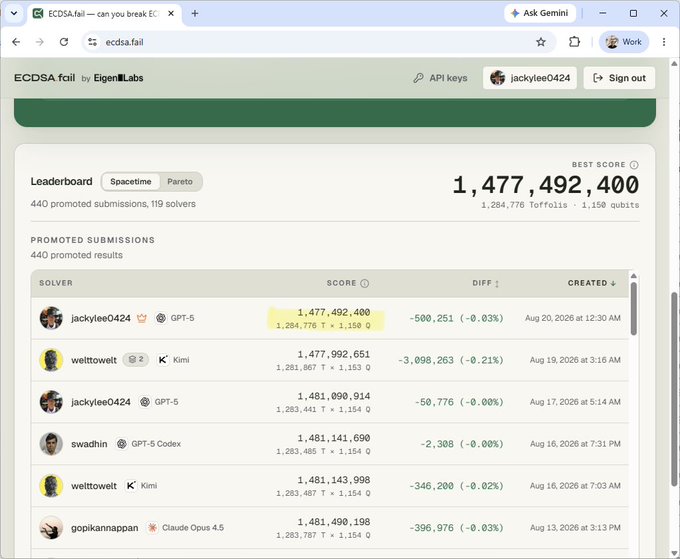
Task: Click jackylee0424 avatar in top row
Action: point(51,318)
